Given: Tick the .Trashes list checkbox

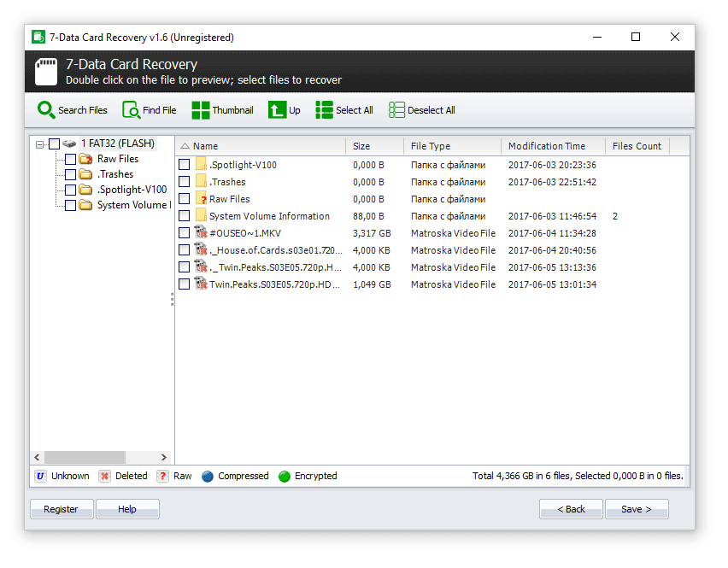Looking at the screenshot, I should [x=185, y=181].
